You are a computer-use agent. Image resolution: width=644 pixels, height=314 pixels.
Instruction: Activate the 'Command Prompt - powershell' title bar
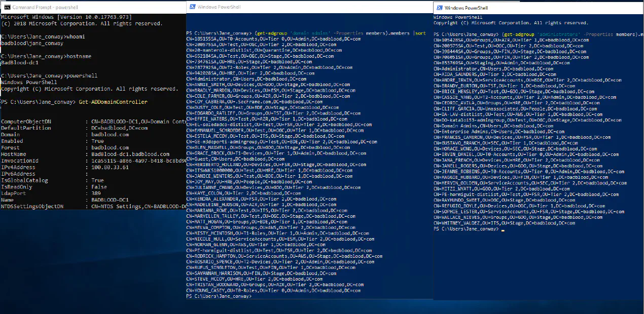pyautogui.click(x=76, y=7)
